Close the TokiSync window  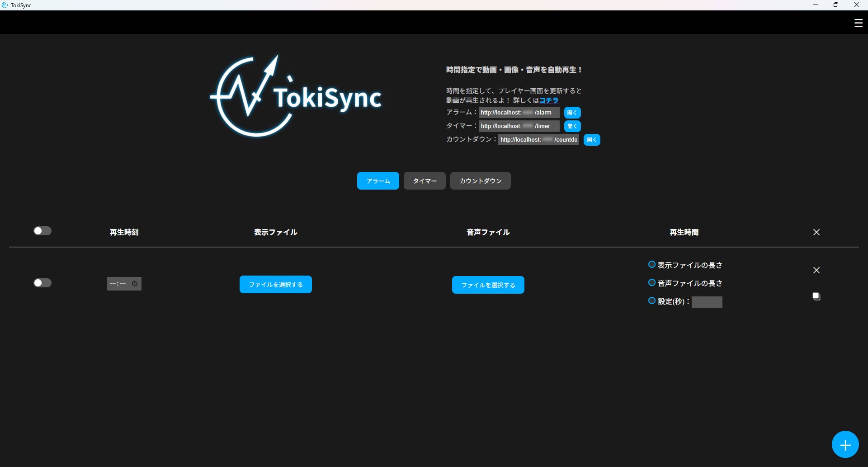click(x=857, y=5)
